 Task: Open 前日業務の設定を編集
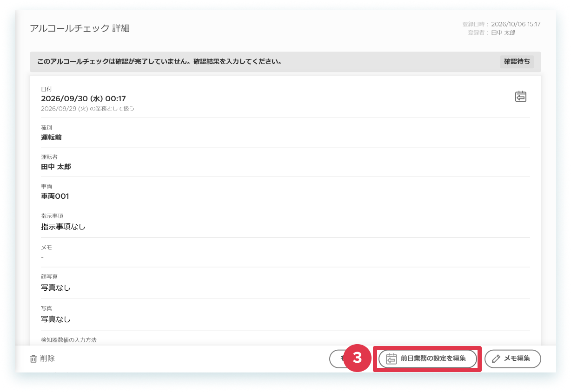pyautogui.click(x=427, y=359)
